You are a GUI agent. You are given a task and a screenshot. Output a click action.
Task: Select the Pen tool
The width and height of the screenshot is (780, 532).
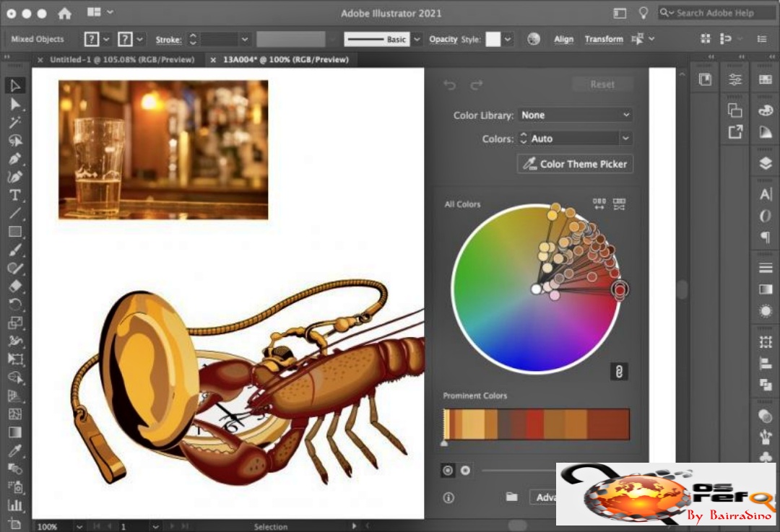click(x=15, y=159)
